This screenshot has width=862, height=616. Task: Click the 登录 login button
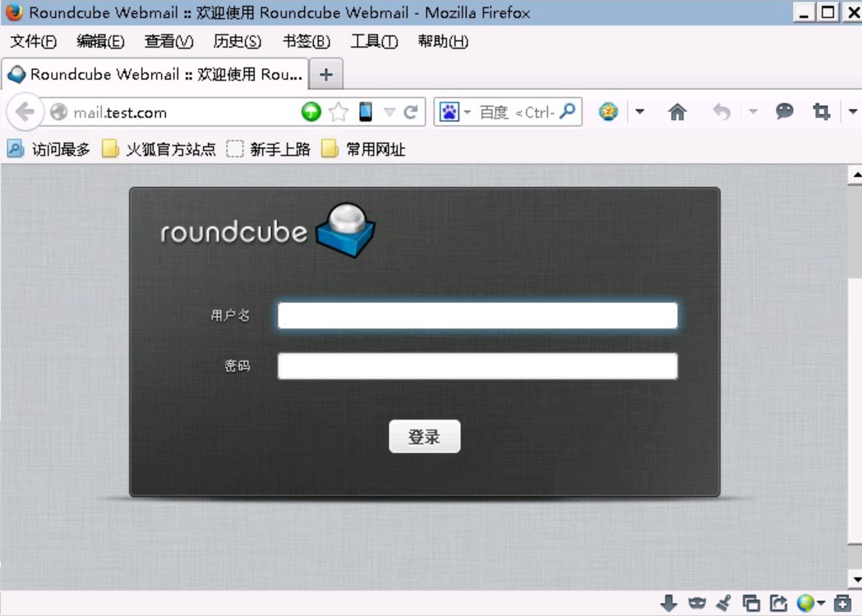click(x=424, y=436)
